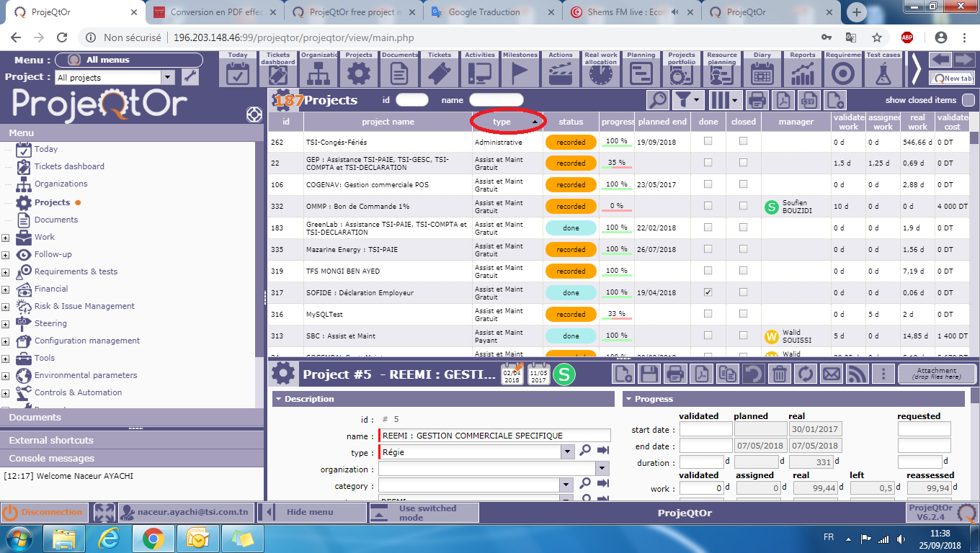Image resolution: width=980 pixels, height=553 pixels.
Task: Select Tickets dashboard in the menu
Action: [x=69, y=166]
